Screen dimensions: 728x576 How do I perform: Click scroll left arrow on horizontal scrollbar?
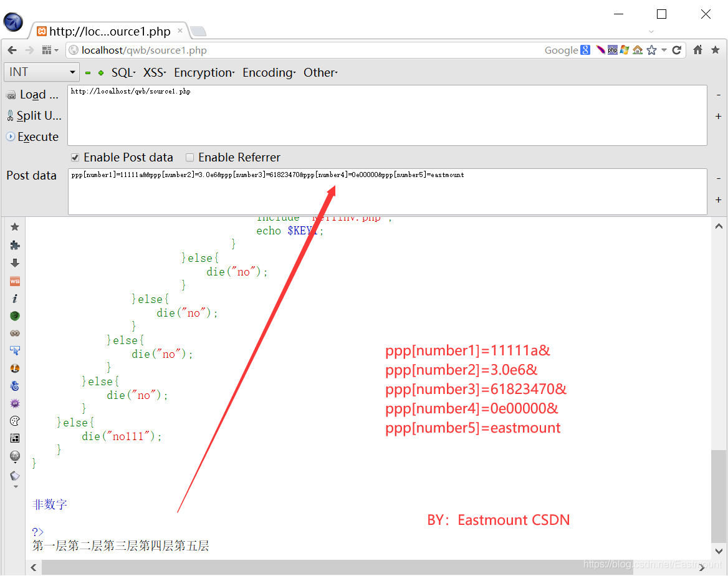click(x=34, y=567)
